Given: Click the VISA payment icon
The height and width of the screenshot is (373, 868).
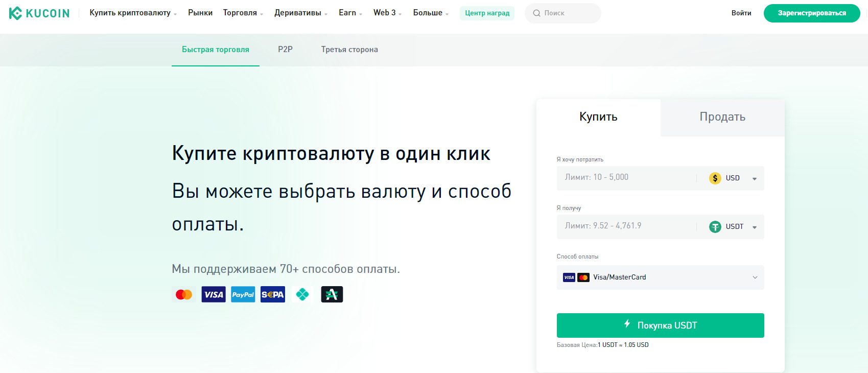Looking at the screenshot, I should [214, 294].
